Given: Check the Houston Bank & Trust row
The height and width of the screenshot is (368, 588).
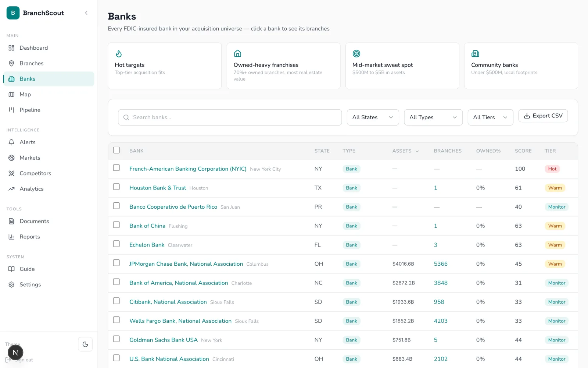Looking at the screenshot, I should (116, 187).
